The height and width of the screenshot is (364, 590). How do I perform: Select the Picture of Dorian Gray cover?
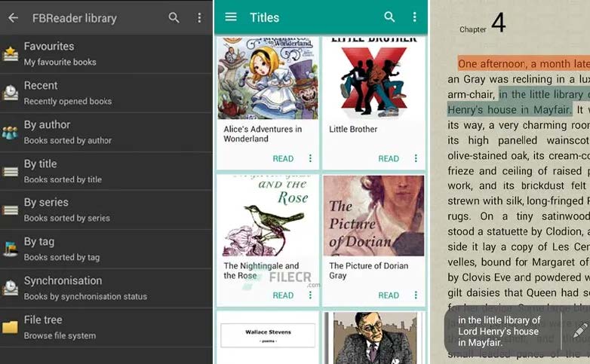coord(374,216)
